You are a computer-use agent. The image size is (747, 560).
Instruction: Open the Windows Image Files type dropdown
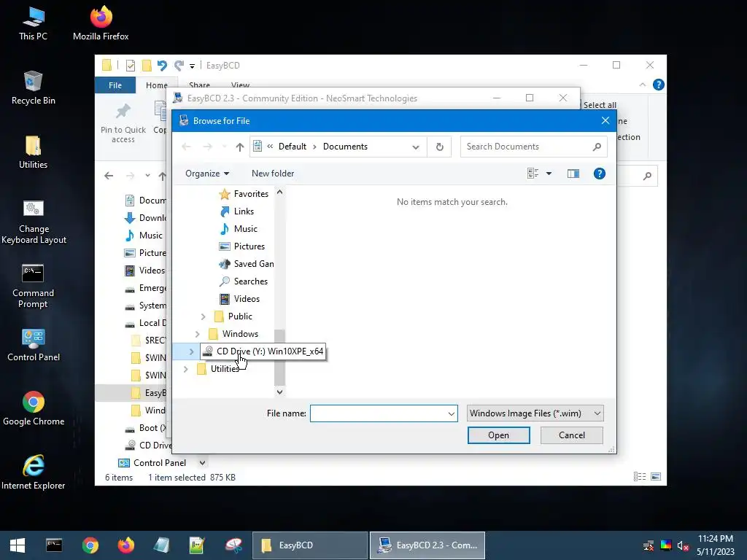tap(535, 413)
